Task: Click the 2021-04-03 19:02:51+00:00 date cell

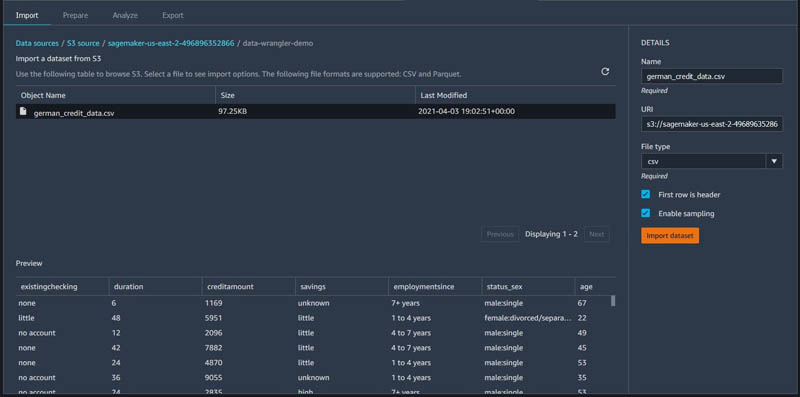Action: pyautogui.click(x=466, y=111)
